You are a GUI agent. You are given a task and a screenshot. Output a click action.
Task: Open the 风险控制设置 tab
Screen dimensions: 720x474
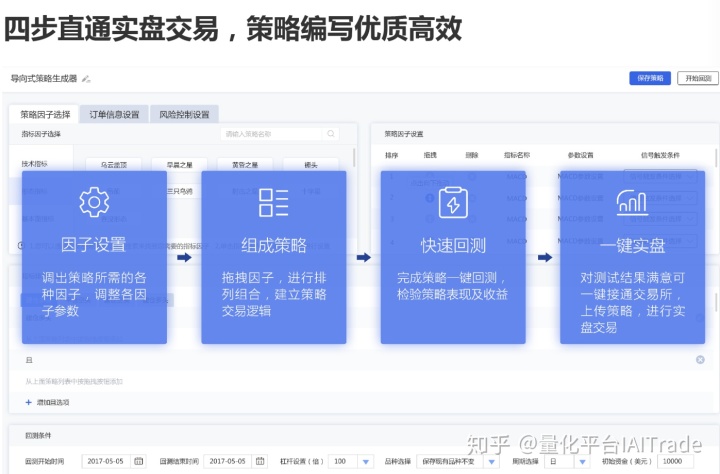coord(184,114)
